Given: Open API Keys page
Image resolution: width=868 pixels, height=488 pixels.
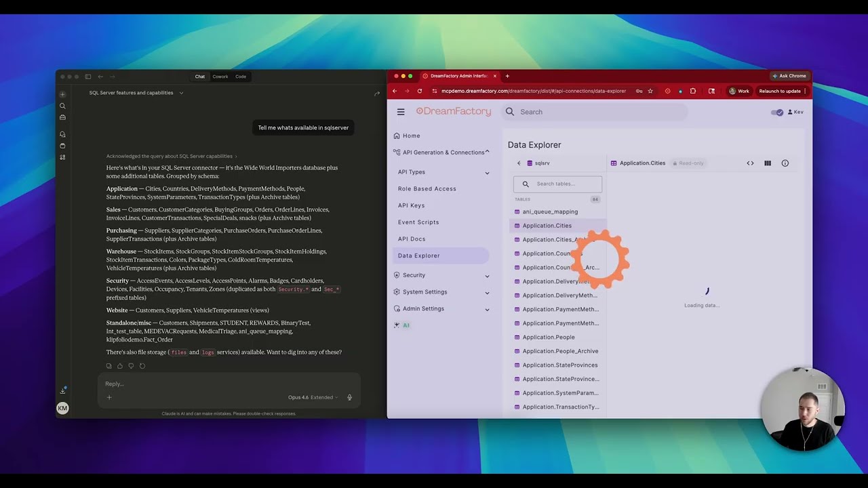Looking at the screenshot, I should (412, 205).
